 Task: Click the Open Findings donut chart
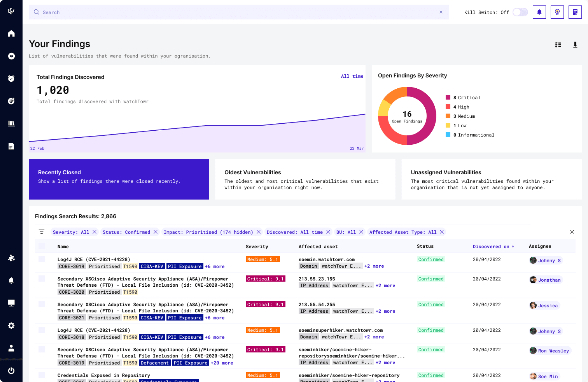(x=407, y=116)
